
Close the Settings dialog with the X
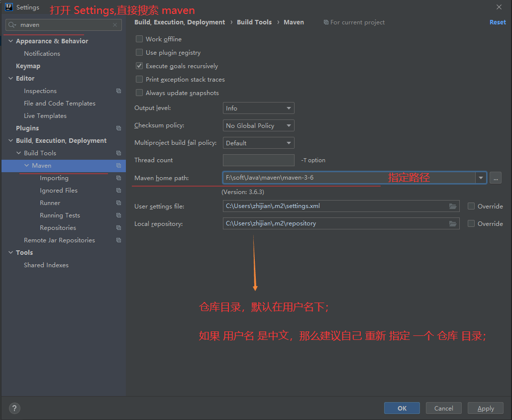coord(499,7)
